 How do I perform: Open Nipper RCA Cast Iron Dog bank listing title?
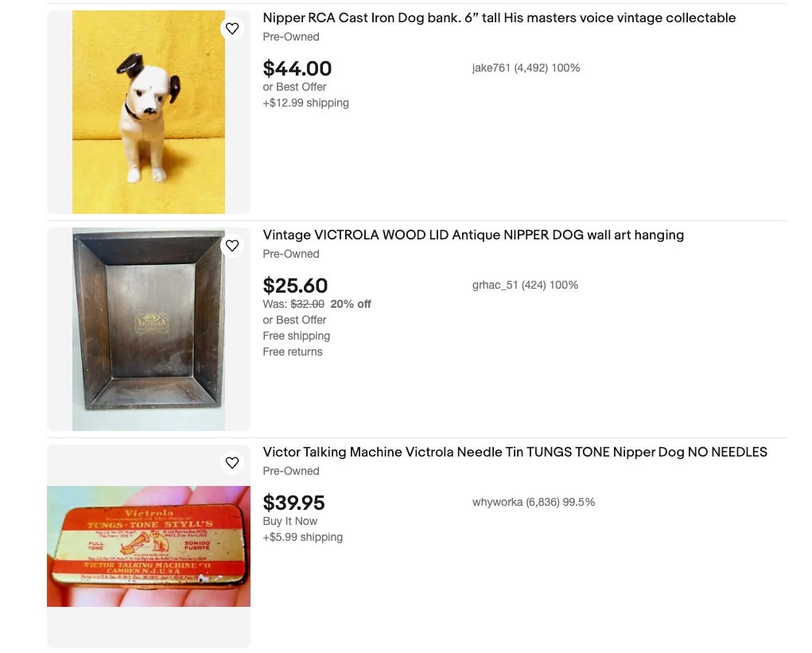[499, 17]
